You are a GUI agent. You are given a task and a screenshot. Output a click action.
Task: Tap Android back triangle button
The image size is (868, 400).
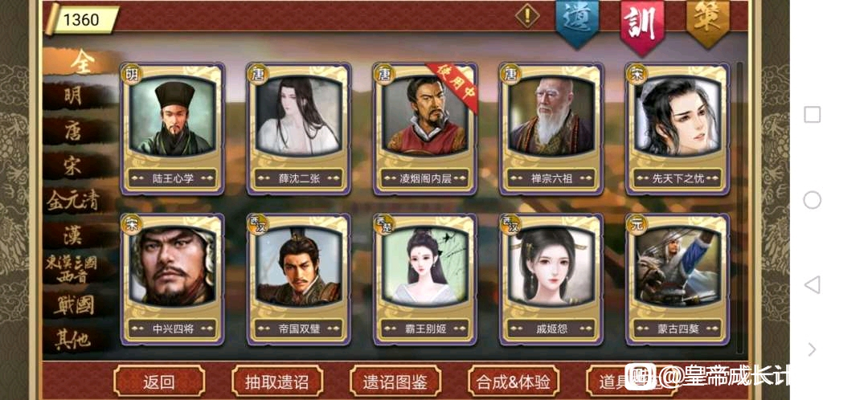click(x=812, y=285)
